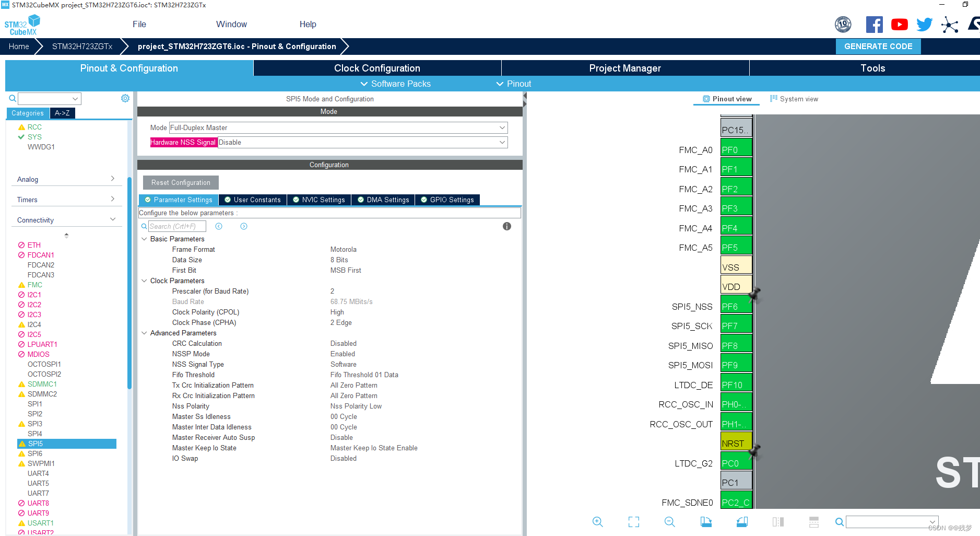
Task: Go to Home breadcrumb
Action: [x=19, y=46]
